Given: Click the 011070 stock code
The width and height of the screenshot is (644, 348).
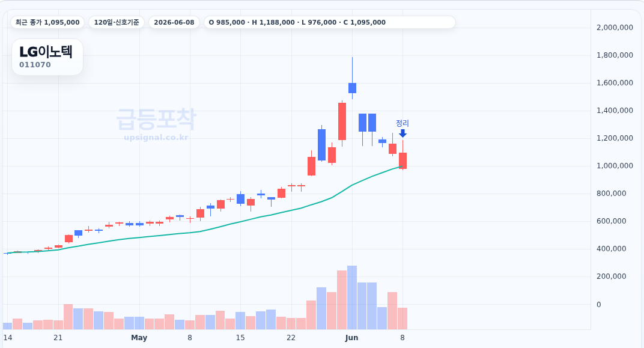Looking at the screenshot, I should click(x=35, y=65).
